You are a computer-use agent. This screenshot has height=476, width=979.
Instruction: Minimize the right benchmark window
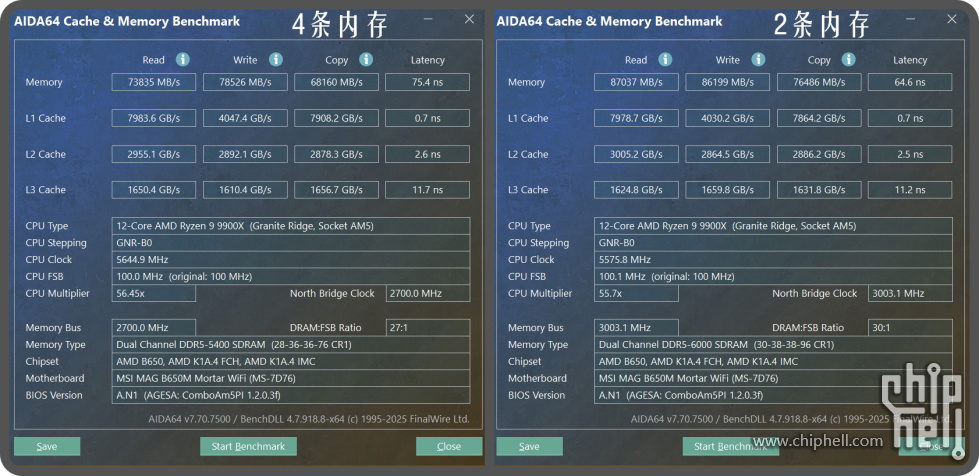point(910,19)
